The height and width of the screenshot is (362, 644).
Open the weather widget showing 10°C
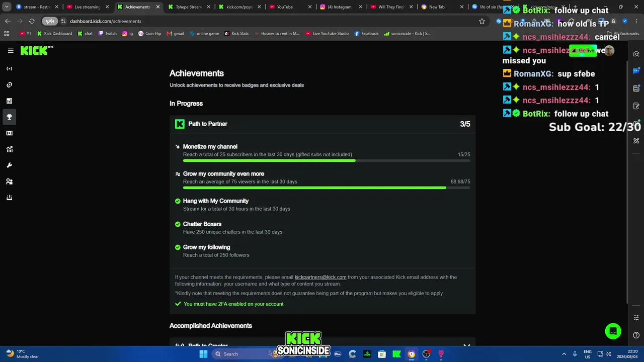[x=22, y=354]
